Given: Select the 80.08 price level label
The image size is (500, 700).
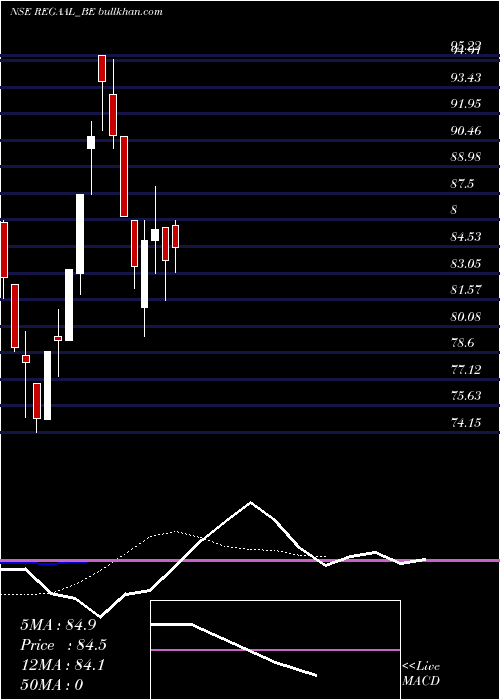Looking at the screenshot, I should 466,317.
